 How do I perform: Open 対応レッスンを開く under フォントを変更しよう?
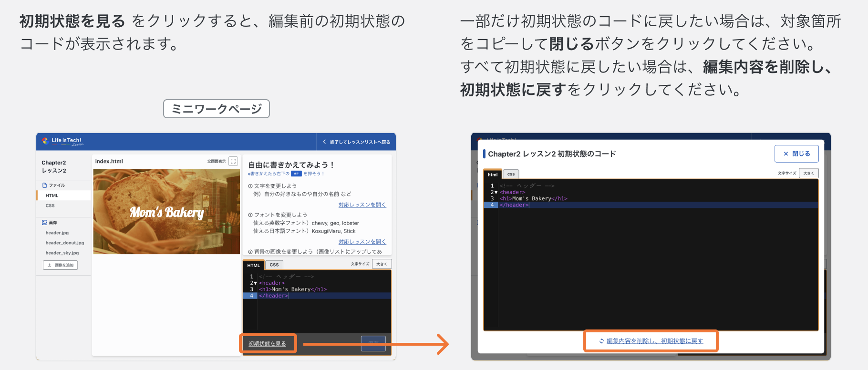(x=362, y=242)
